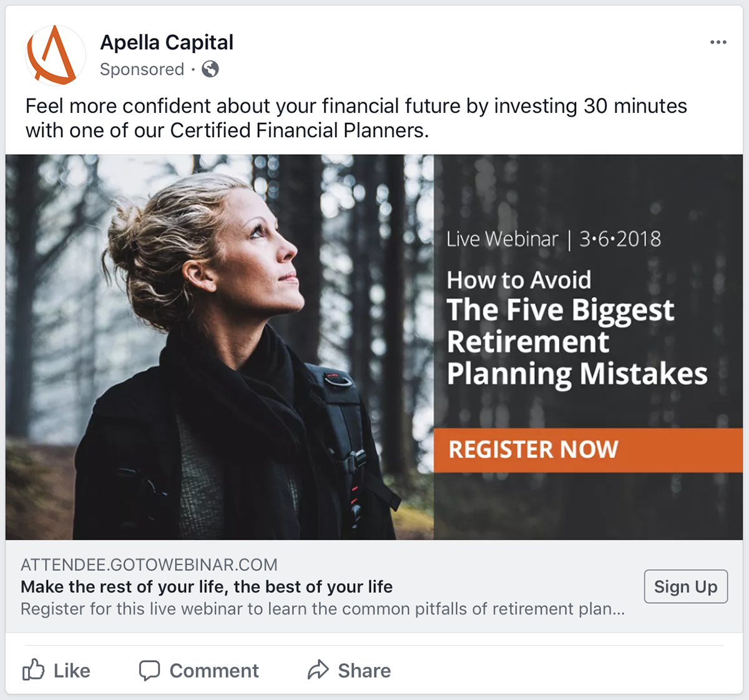
Task: Open the three-dot post options menu
Action: tap(718, 42)
